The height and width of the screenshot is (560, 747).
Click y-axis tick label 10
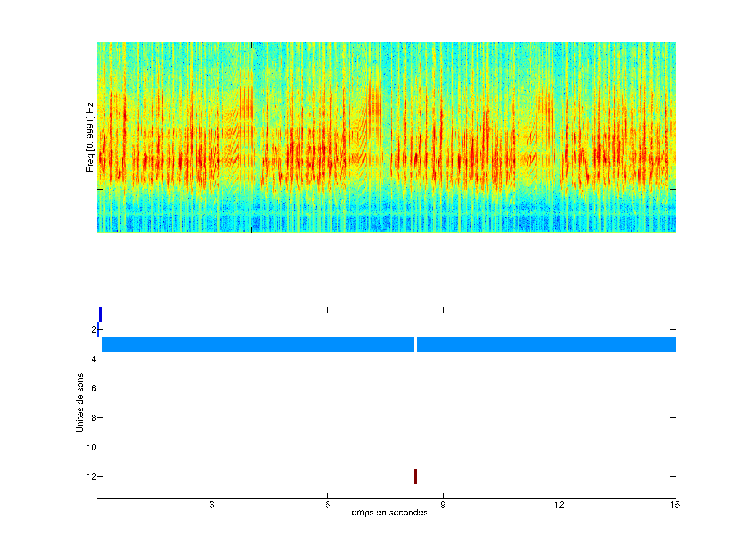coord(92,447)
